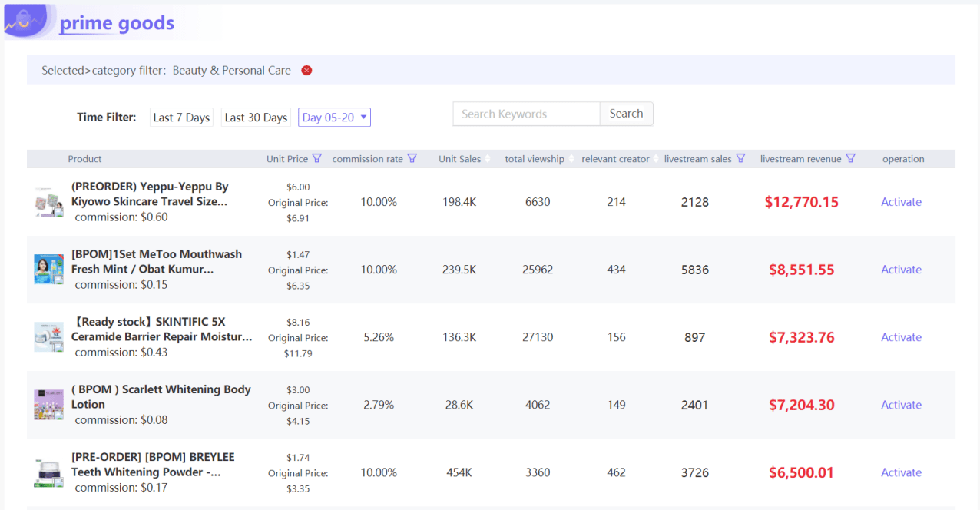The width and height of the screenshot is (980, 510).
Task: Click the 454K unit sales cell
Action: coord(459,472)
